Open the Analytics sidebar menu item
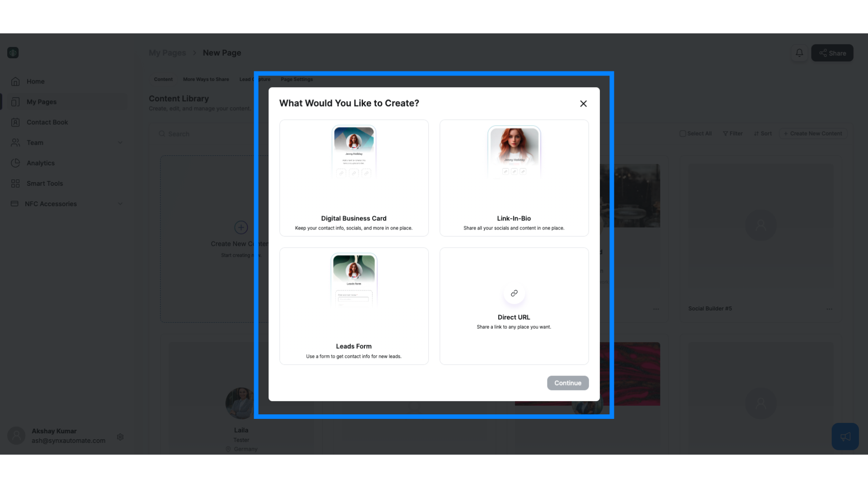Image resolution: width=868 pixels, height=488 pixels. [x=40, y=163]
